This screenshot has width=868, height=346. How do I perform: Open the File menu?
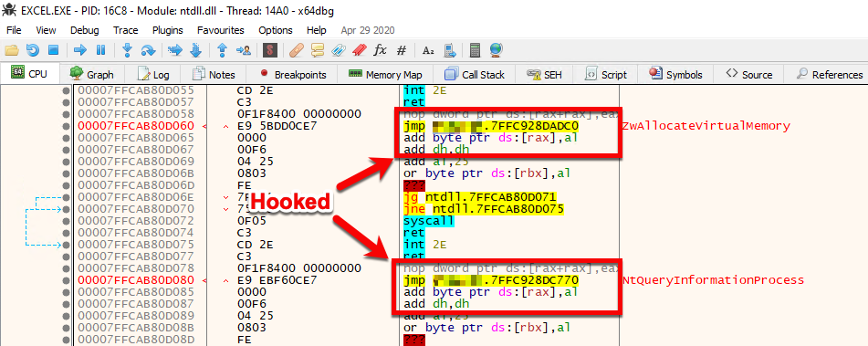[x=14, y=30]
